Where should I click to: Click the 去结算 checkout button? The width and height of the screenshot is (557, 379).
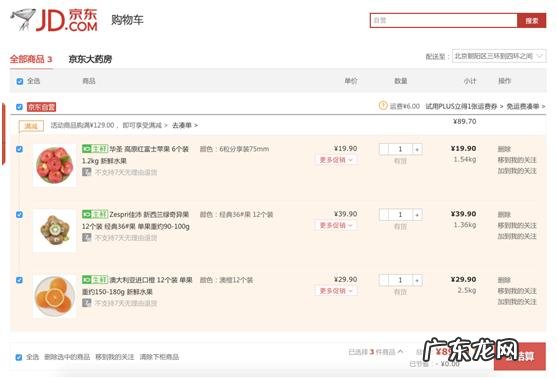point(520,356)
